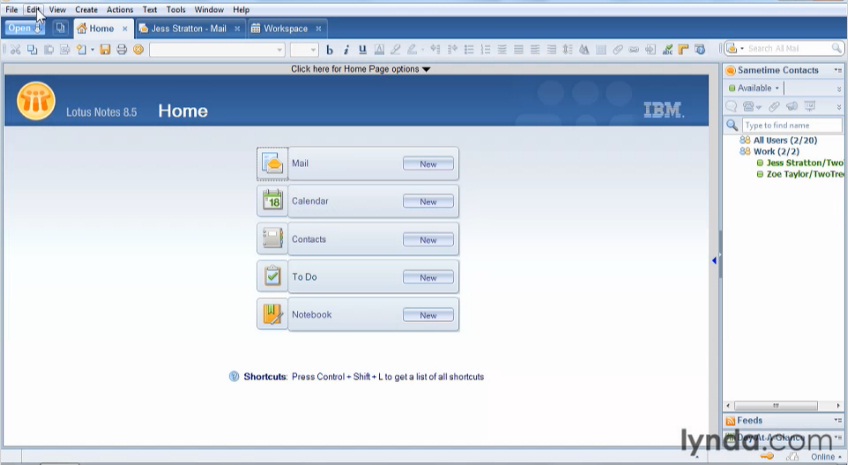
Task: Click the Sametime announcement megaphone icon
Action: pos(792,107)
